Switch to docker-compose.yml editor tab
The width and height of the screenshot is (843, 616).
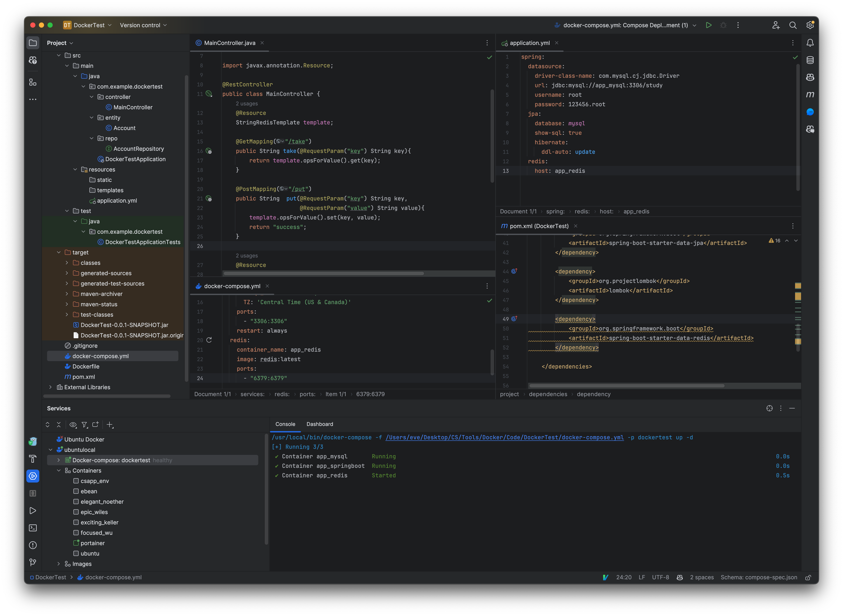pos(232,286)
